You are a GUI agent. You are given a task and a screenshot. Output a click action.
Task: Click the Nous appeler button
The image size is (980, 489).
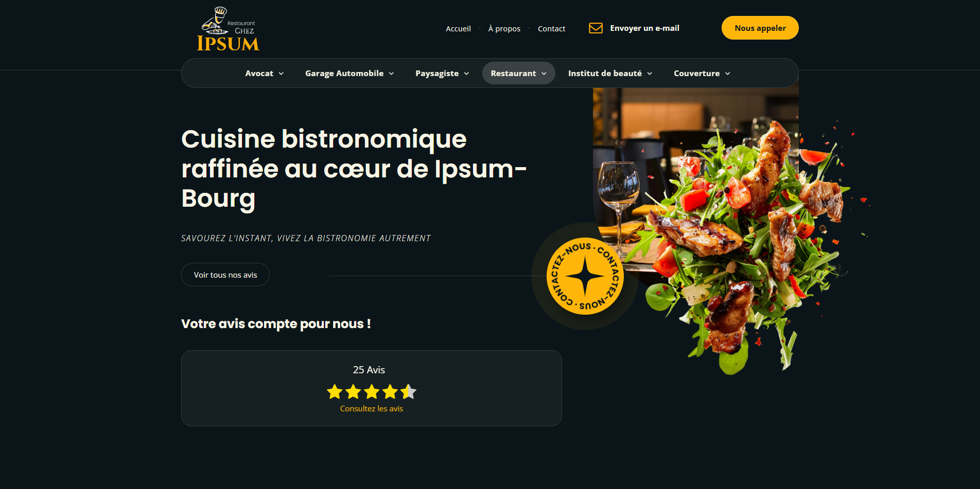coord(760,28)
